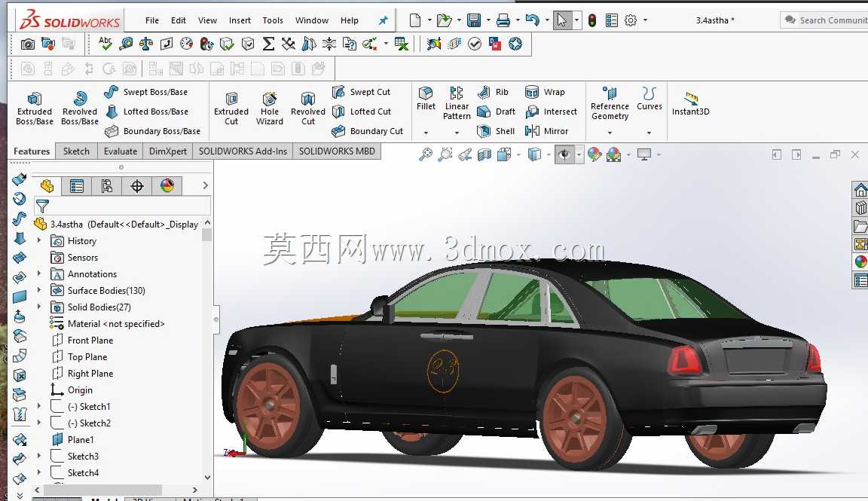This screenshot has width=868, height=501.
Task: Click the Rebuild traffic light icon
Action: [591, 20]
